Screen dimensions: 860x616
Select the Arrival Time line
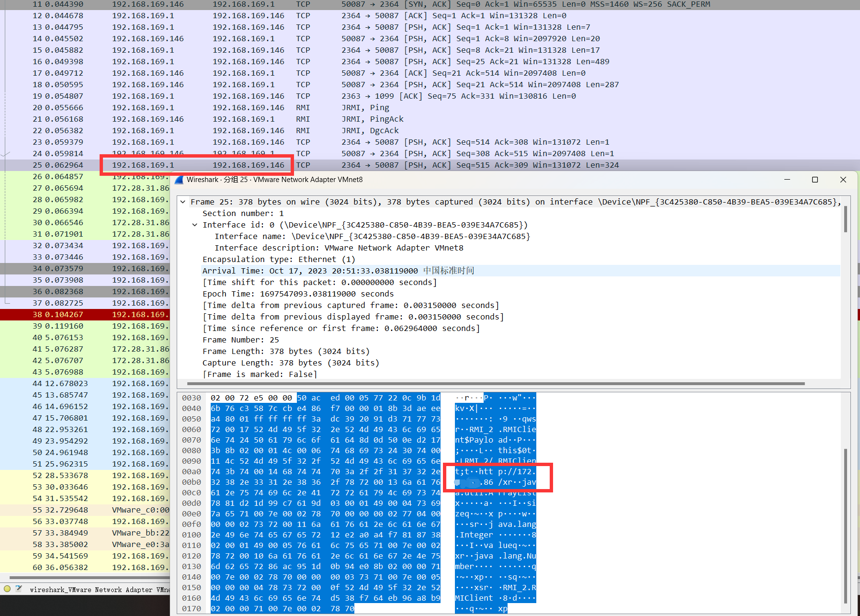coord(338,271)
